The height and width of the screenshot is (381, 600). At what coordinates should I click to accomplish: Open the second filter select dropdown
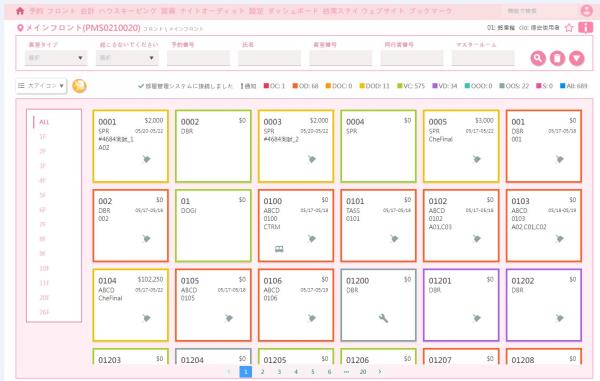click(127, 58)
